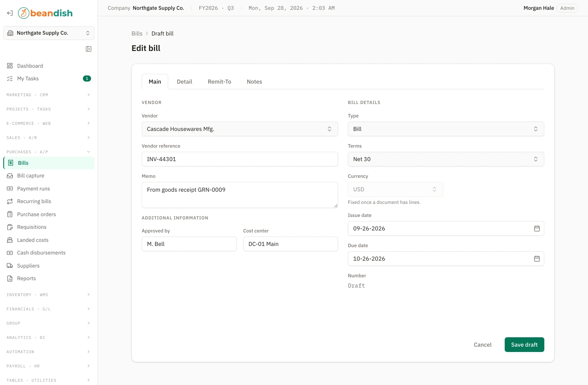Go to Bill capture

49,176
